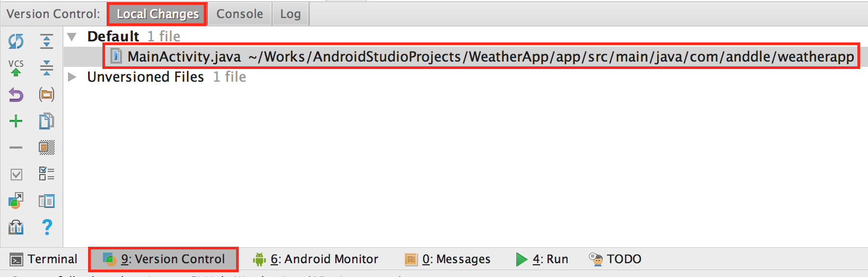Image resolution: width=868 pixels, height=277 pixels.
Task: Open the 4: Run tool window
Action: 542,259
